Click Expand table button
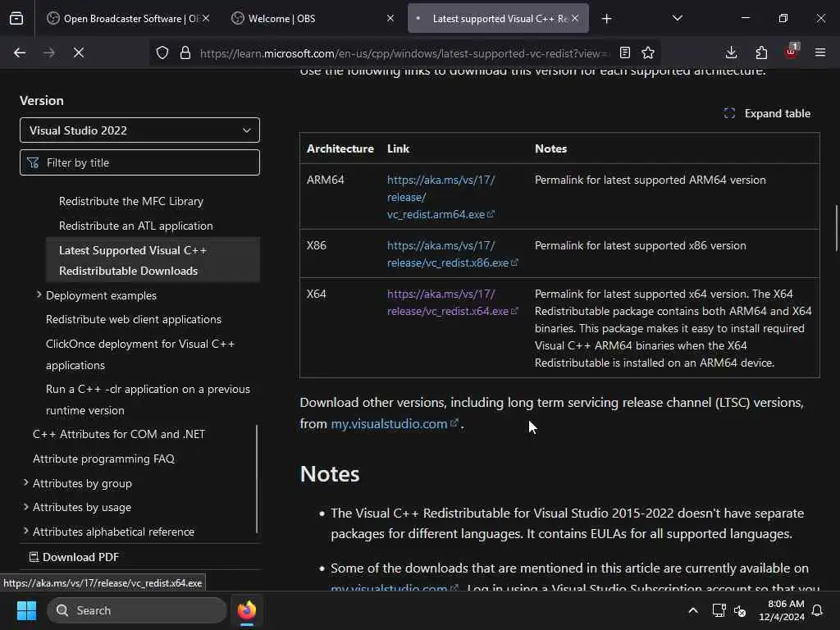This screenshot has height=630, width=840. click(767, 113)
